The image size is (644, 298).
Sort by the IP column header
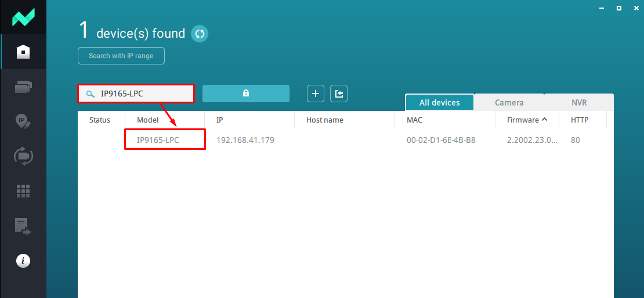[x=220, y=120]
